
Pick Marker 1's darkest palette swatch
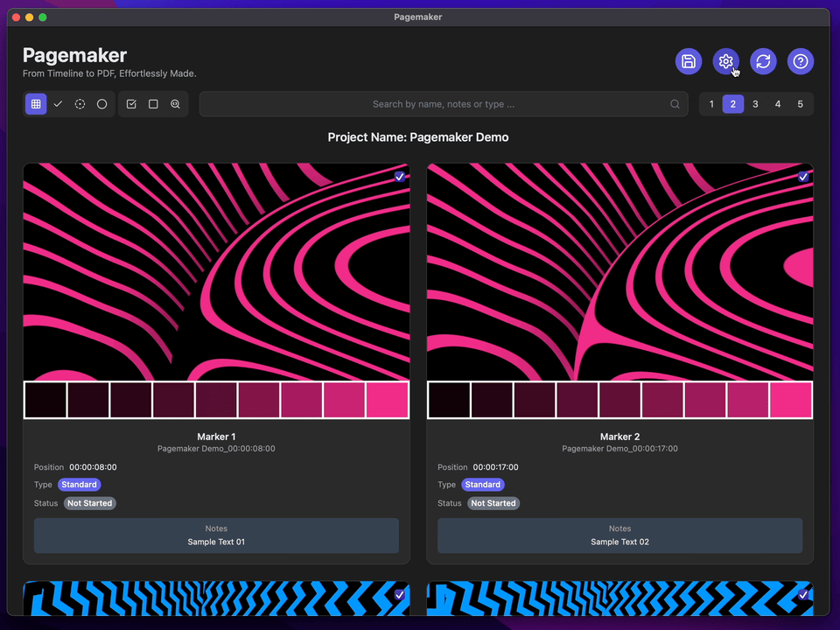(45, 400)
